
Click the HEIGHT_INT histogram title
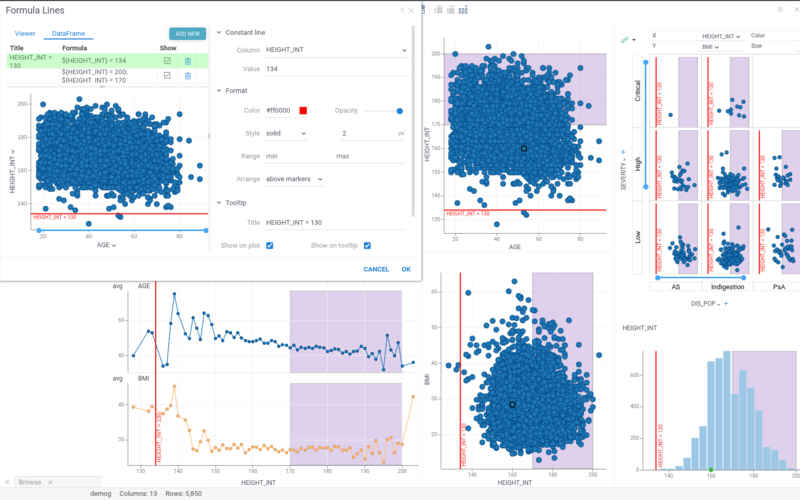[640, 328]
